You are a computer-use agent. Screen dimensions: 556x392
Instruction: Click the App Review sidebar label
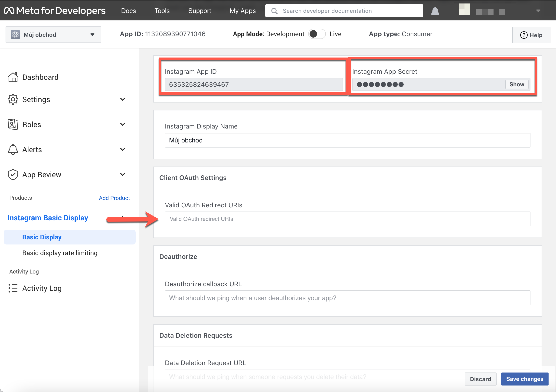pos(42,175)
